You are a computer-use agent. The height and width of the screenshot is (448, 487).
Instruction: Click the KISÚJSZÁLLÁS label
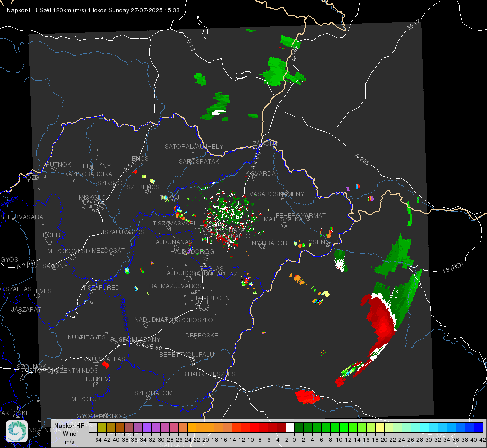point(104,359)
